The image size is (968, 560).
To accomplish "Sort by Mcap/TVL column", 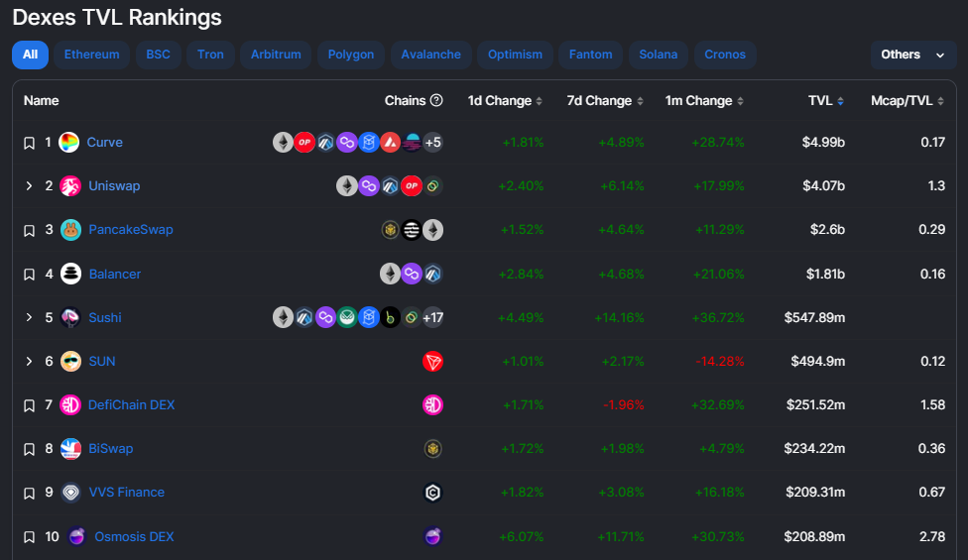I will click(x=907, y=100).
